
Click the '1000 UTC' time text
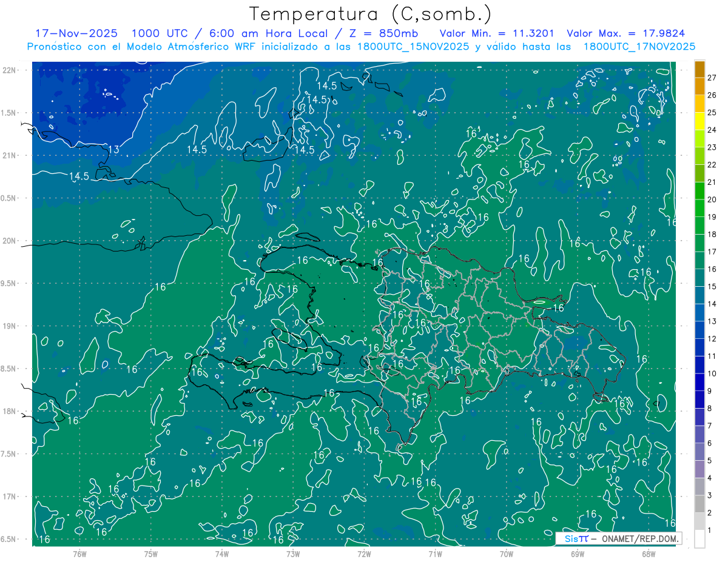160,33
